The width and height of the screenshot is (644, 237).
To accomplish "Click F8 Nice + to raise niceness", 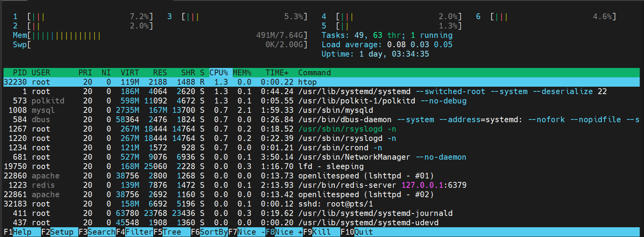I will [285, 232].
